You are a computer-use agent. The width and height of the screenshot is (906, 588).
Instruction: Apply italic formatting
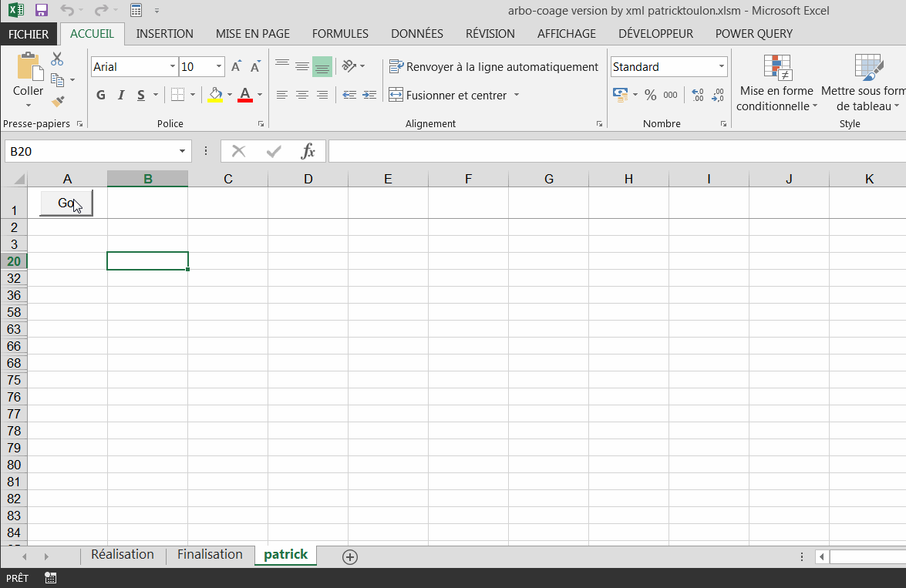point(121,94)
